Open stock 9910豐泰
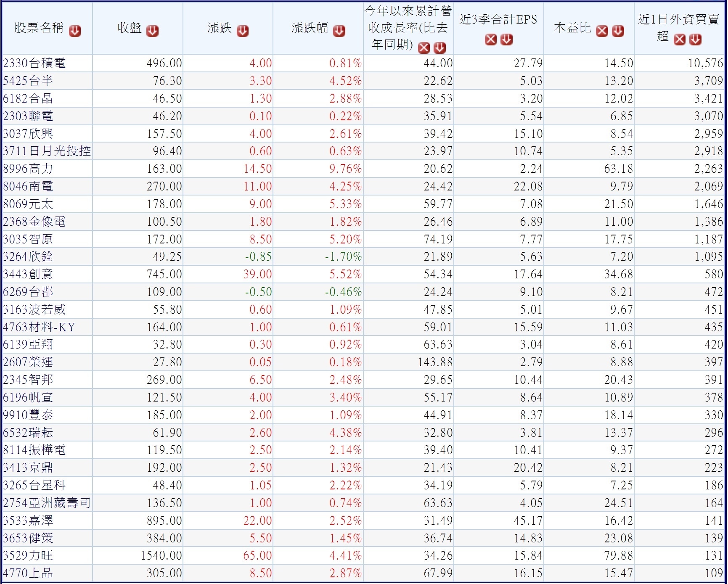This screenshot has height=584, width=728. tap(28, 415)
